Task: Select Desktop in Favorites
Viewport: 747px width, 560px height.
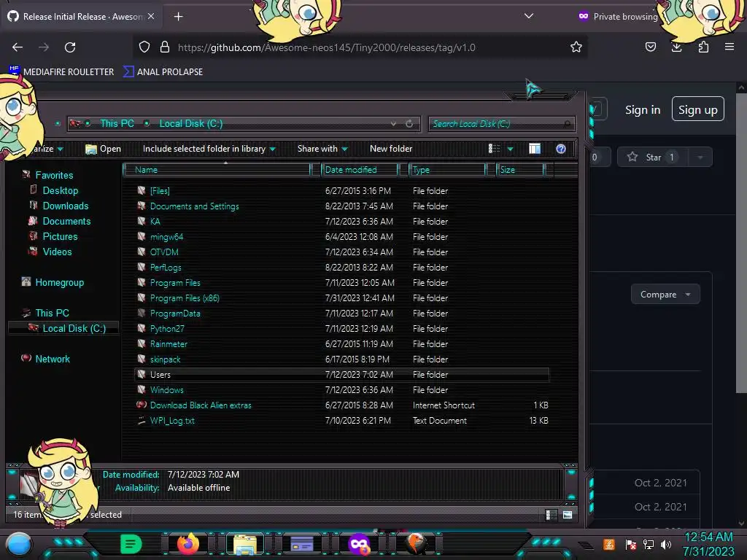Action: click(x=60, y=190)
